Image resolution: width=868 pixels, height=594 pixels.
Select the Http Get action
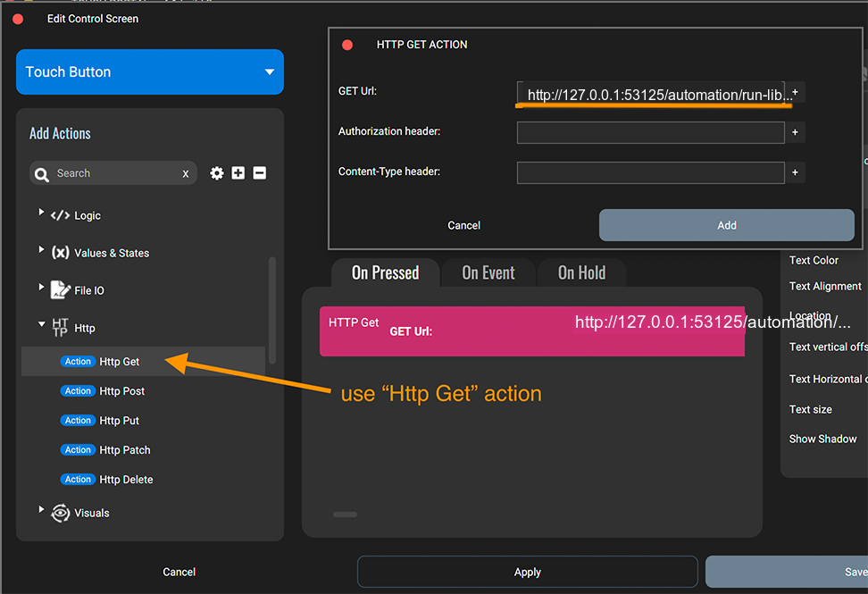click(x=143, y=362)
